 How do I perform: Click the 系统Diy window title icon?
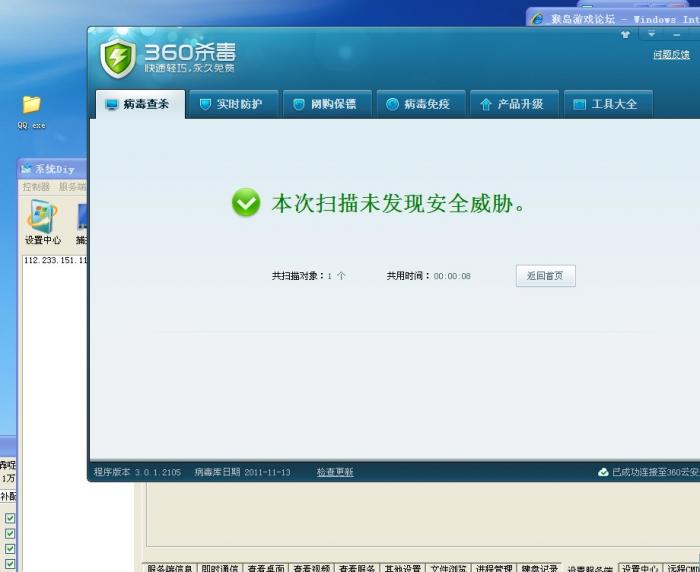(x=26, y=169)
